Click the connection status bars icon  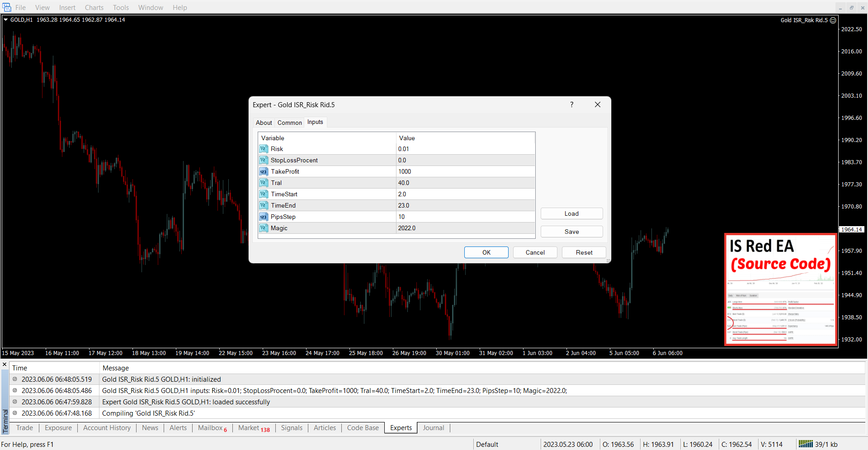point(805,444)
